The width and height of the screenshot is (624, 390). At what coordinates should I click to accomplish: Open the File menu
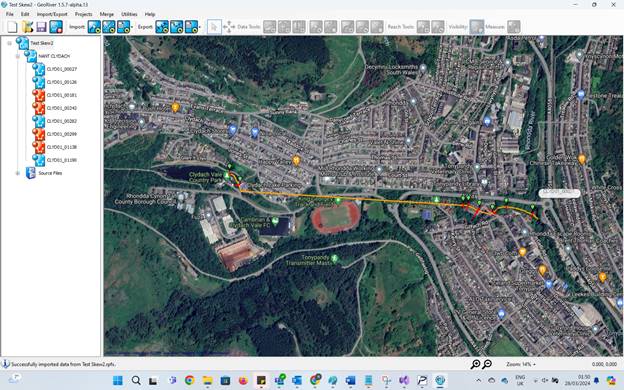coord(10,14)
